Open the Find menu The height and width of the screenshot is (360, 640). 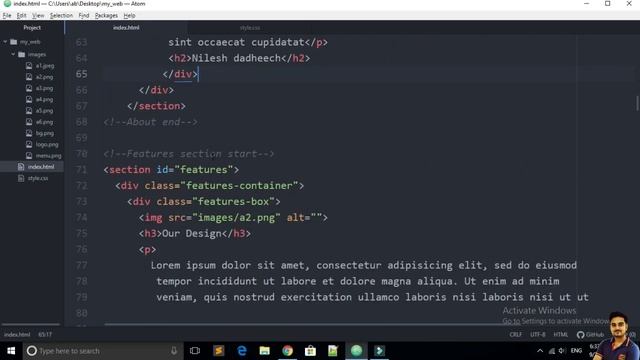tap(84, 16)
